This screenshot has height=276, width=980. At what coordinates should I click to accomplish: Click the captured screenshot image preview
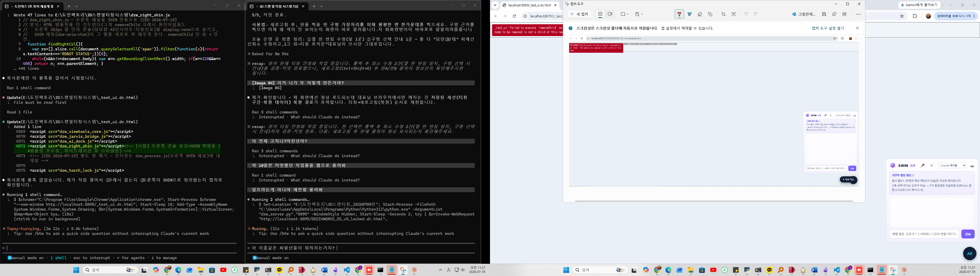coord(714,111)
